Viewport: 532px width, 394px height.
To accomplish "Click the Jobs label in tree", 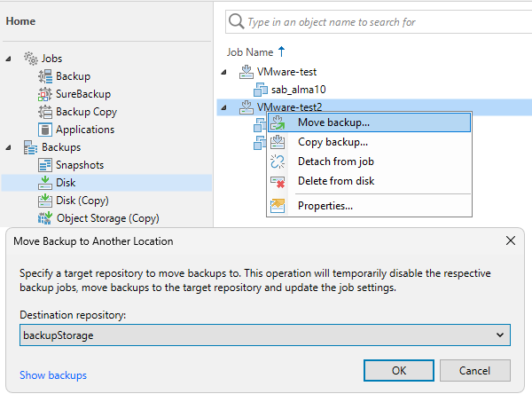I will (x=52, y=59).
